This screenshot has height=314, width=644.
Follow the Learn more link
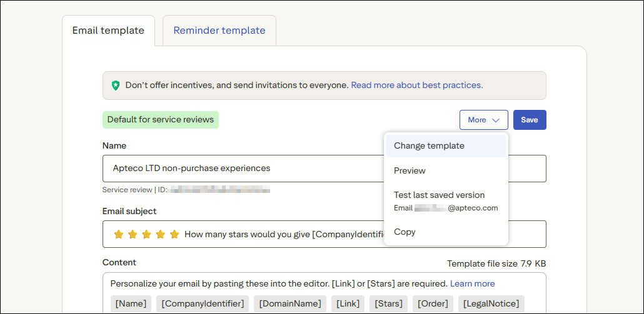click(472, 283)
